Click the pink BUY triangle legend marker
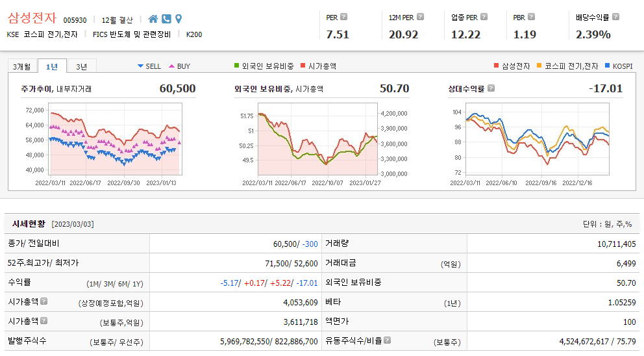This screenshot has width=644, height=356. 171,66
